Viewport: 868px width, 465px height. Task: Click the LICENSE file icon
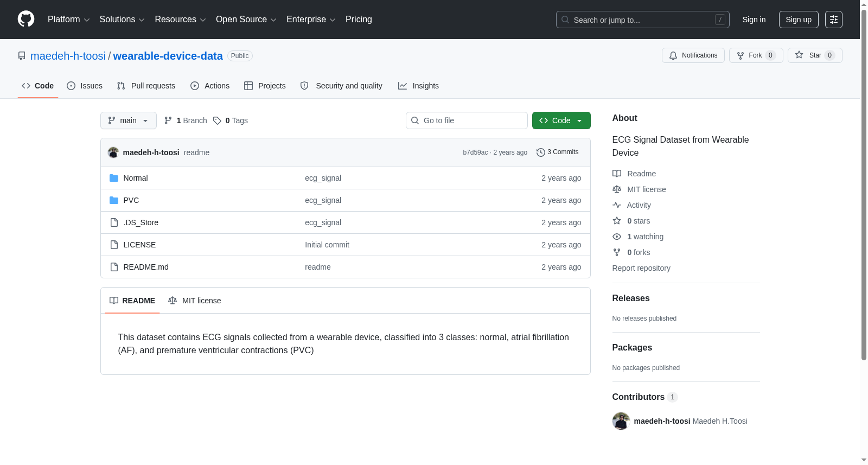pyautogui.click(x=114, y=245)
